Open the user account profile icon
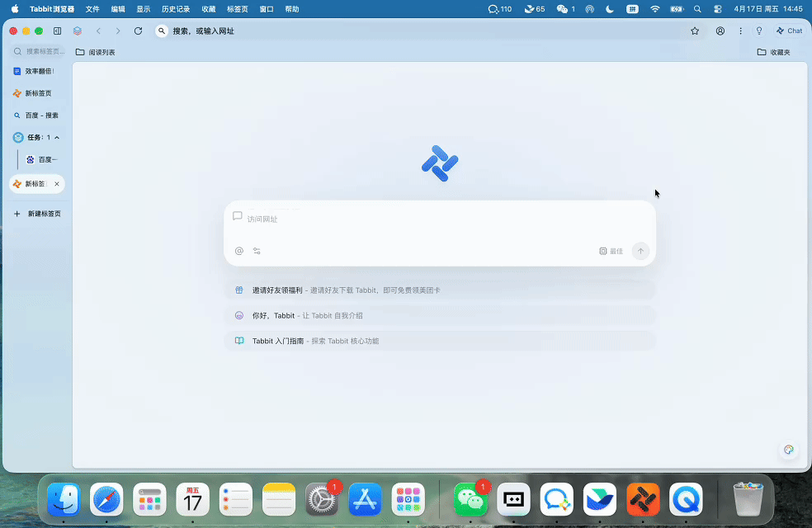812x528 pixels. pos(720,31)
